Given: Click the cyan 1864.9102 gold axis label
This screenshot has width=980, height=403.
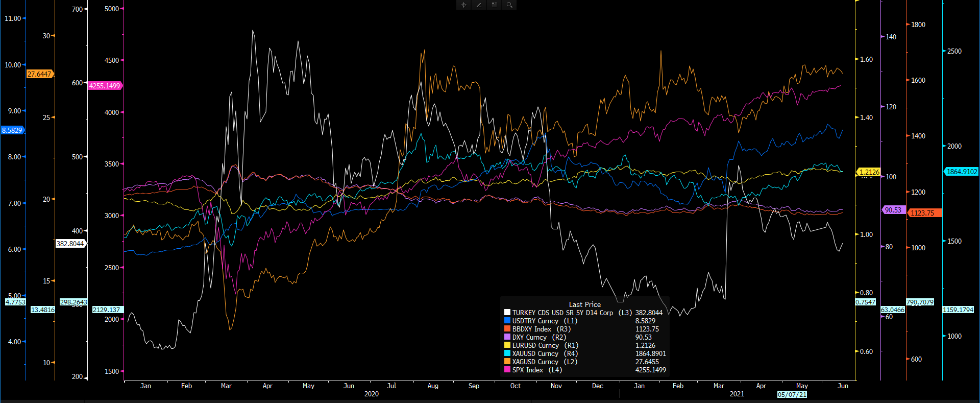Looking at the screenshot, I should (962, 172).
